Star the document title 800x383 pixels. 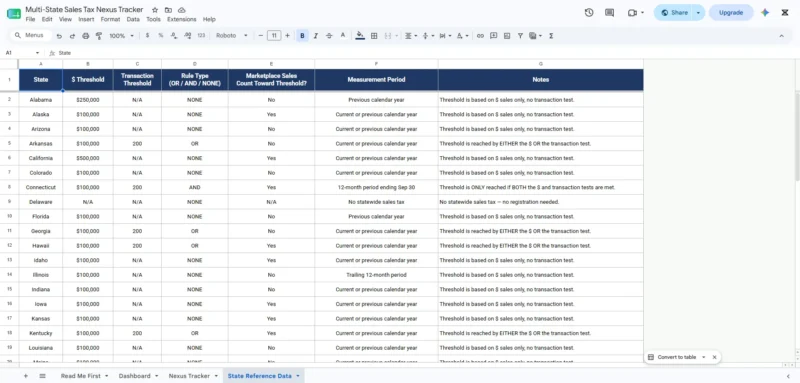tap(155, 10)
